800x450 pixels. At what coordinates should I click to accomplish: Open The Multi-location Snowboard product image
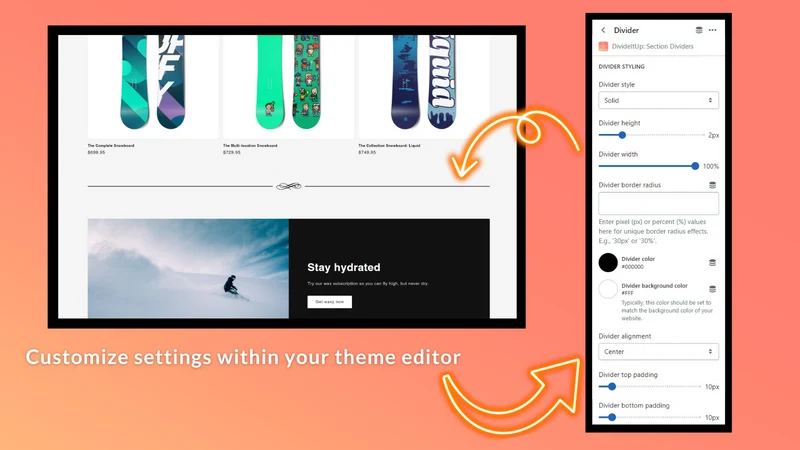click(x=288, y=86)
